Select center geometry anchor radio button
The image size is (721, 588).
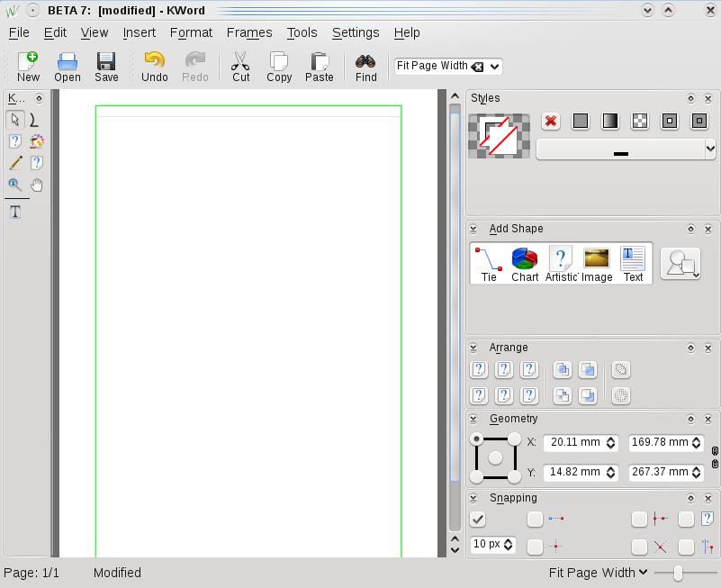495,457
